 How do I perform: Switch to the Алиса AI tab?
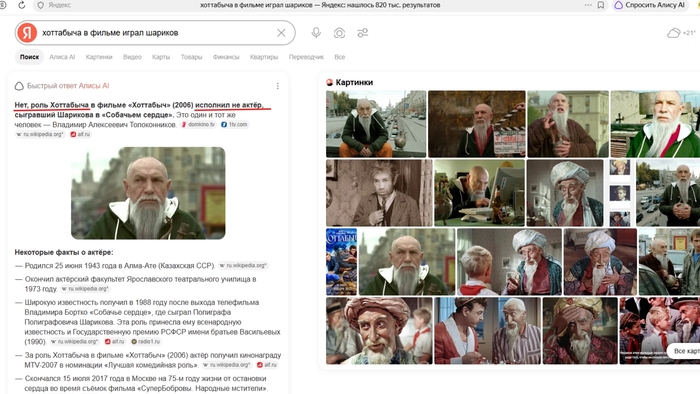pos(62,57)
